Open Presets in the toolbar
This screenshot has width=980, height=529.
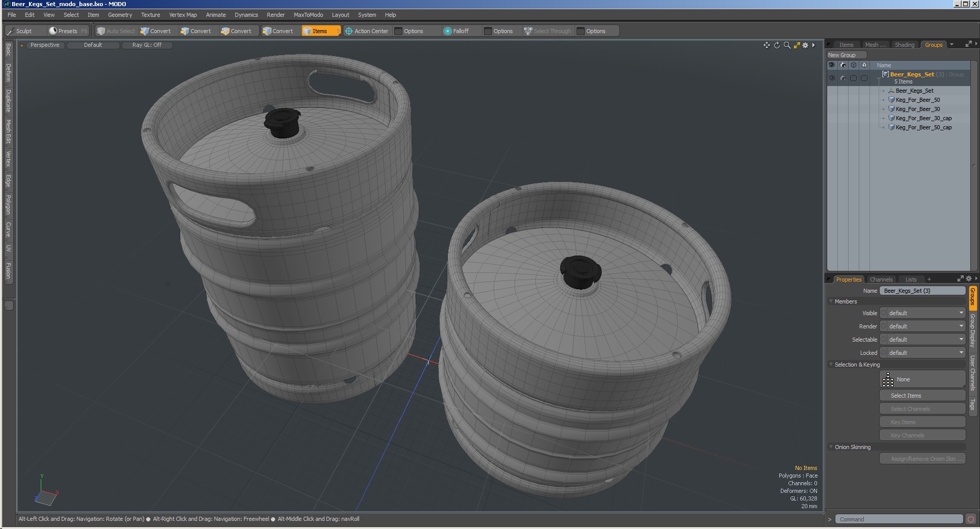[x=68, y=31]
